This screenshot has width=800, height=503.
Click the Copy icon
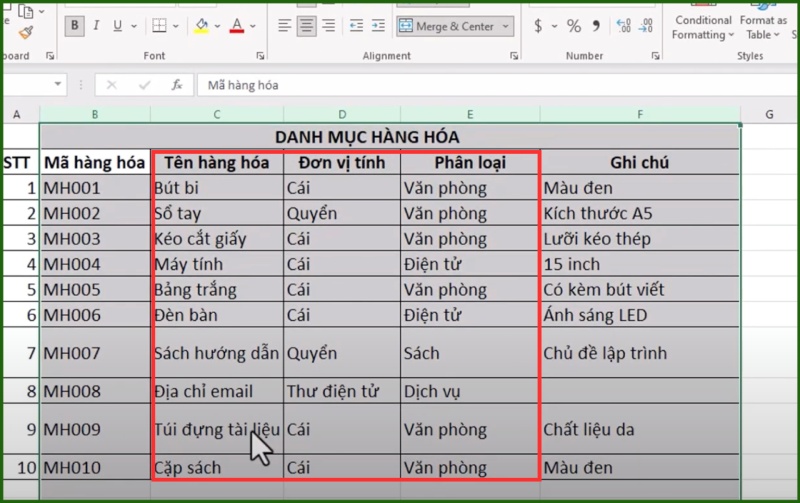click(25, 10)
